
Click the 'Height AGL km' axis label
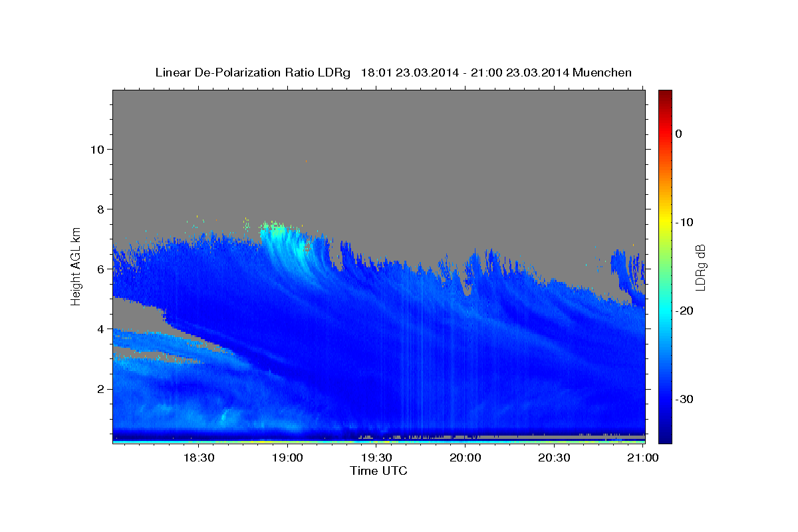click(x=76, y=265)
